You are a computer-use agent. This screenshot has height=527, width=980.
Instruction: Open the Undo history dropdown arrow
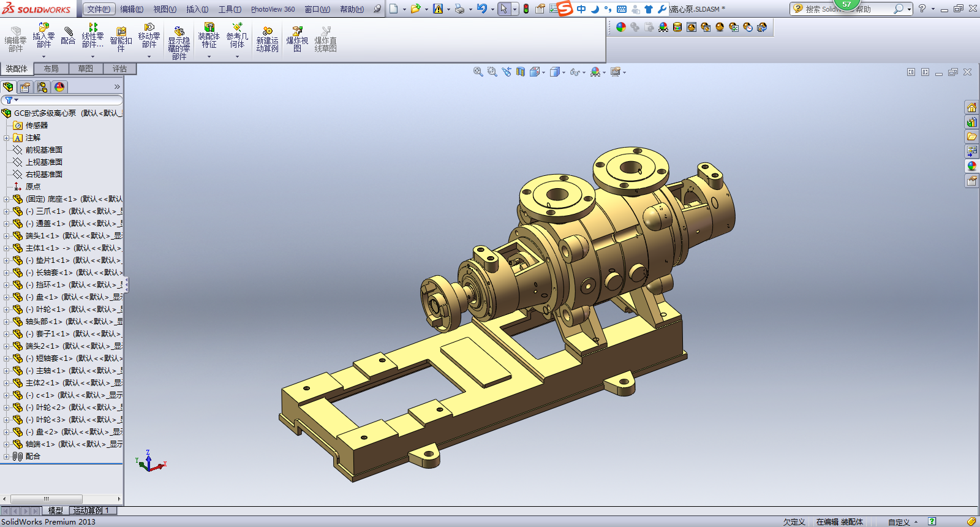(x=492, y=9)
